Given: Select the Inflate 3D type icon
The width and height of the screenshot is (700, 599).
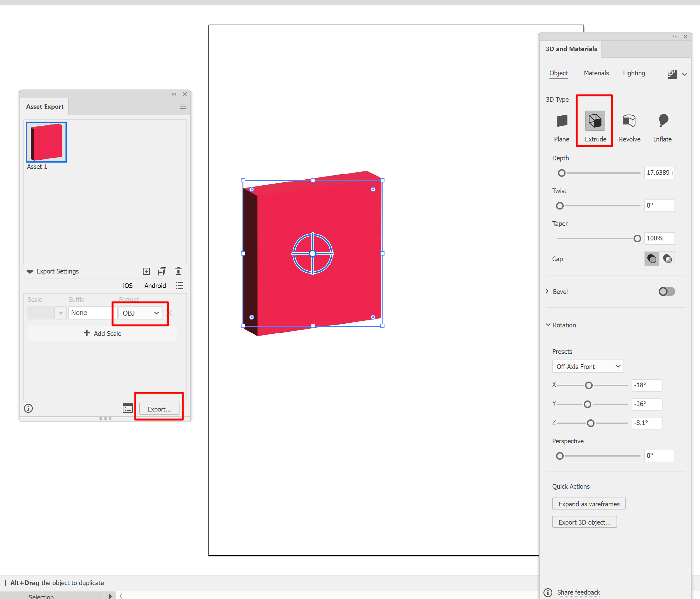Looking at the screenshot, I should tap(663, 121).
